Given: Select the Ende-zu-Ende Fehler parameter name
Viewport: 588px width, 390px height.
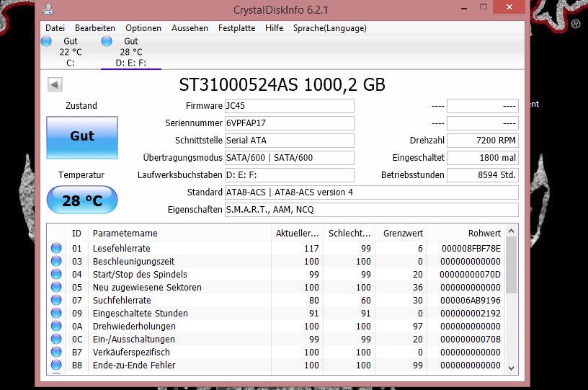Looking at the screenshot, I should (134, 365).
